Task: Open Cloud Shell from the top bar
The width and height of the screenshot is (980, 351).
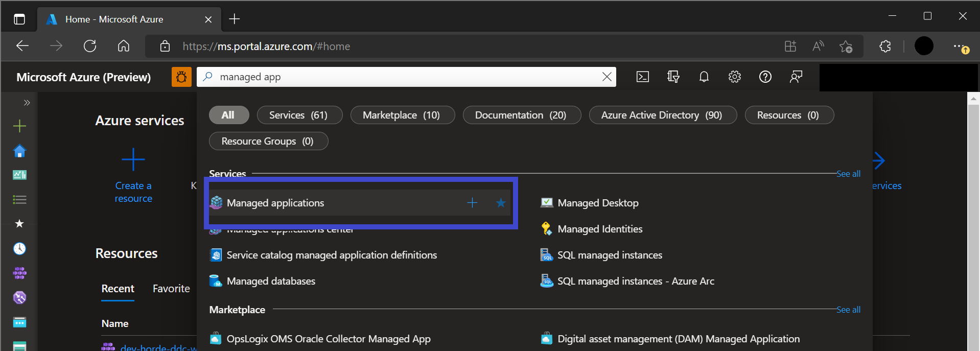Action: click(x=643, y=77)
